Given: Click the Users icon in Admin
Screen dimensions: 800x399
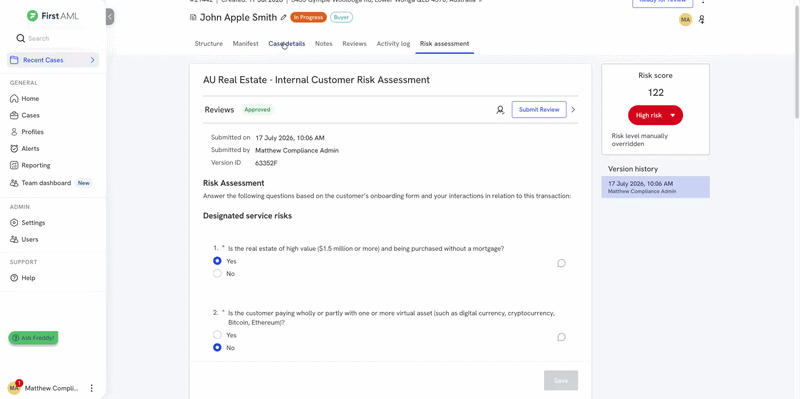Looking at the screenshot, I should tap(14, 239).
